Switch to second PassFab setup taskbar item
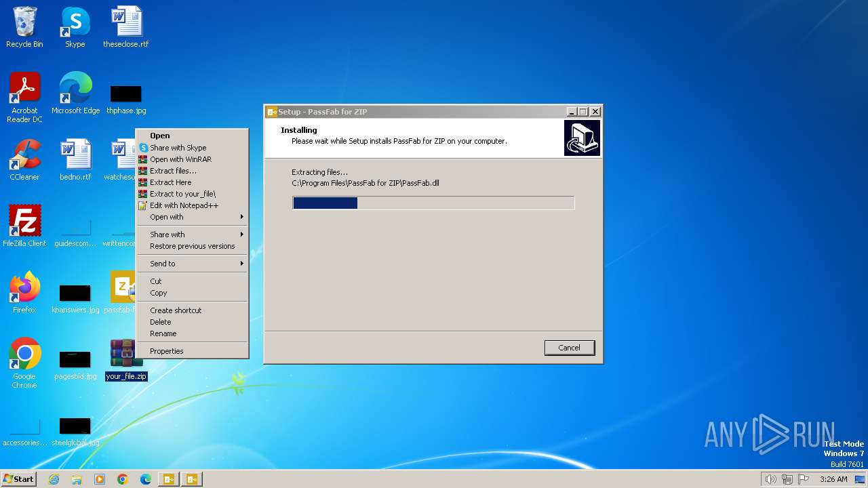868x488 pixels. [192, 479]
